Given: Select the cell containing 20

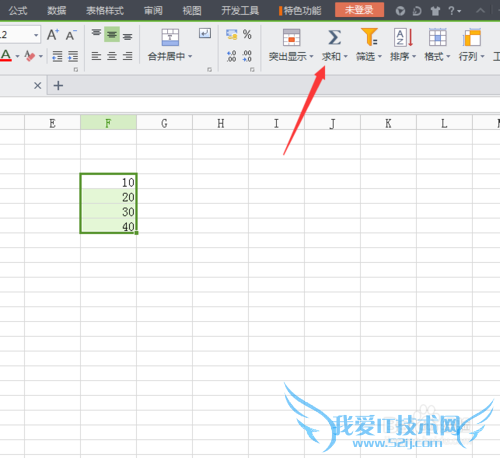Looking at the screenshot, I should pyautogui.click(x=108, y=196).
